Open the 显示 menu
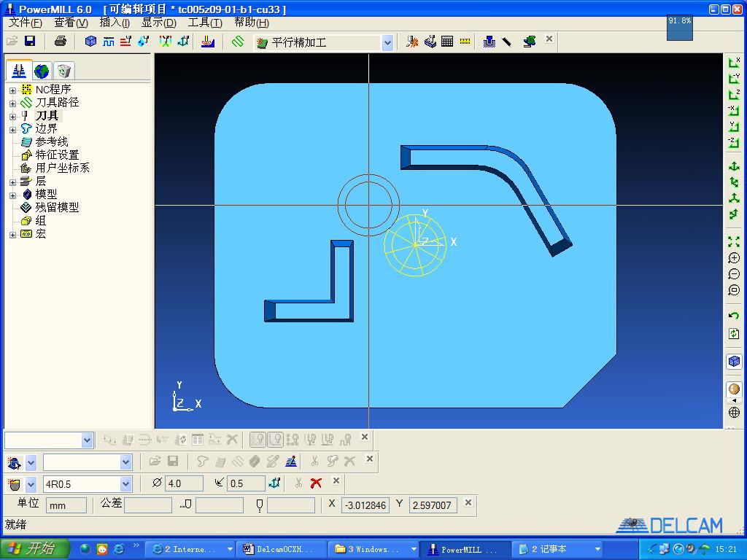 pyautogui.click(x=158, y=23)
